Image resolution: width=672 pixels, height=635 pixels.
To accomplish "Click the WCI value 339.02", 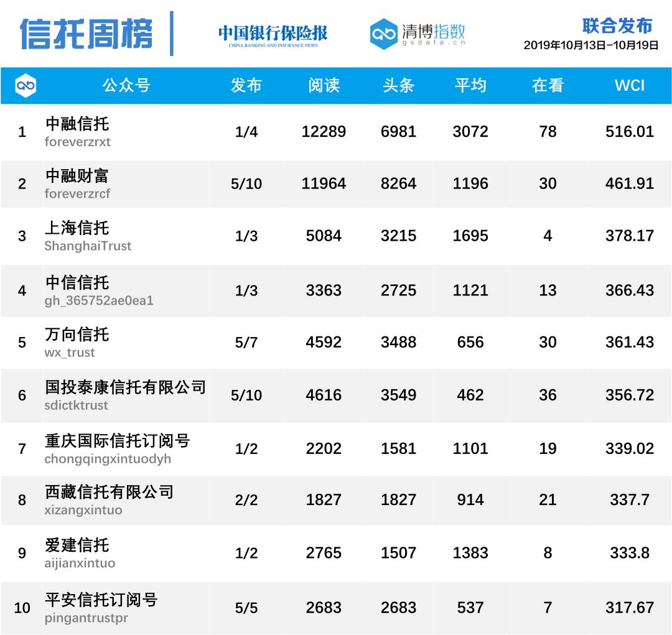I will [630, 448].
